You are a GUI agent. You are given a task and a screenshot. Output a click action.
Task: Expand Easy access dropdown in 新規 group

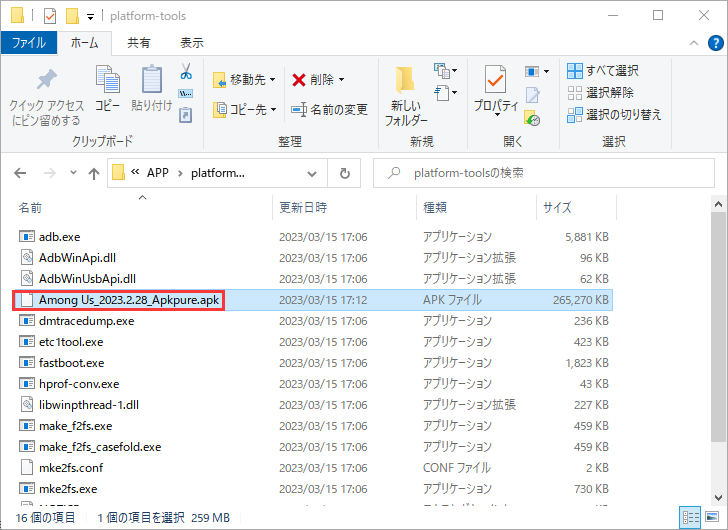click(446, 93)
